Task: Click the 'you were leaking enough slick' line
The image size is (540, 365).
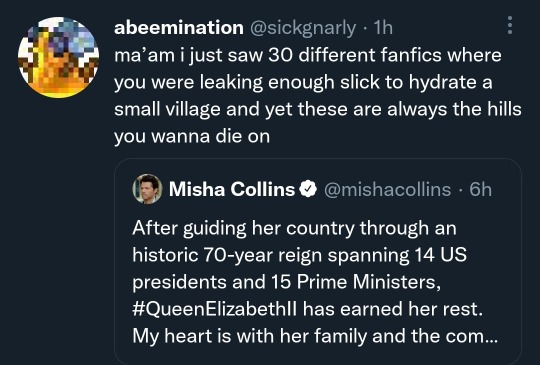Action: coord(303,83)
